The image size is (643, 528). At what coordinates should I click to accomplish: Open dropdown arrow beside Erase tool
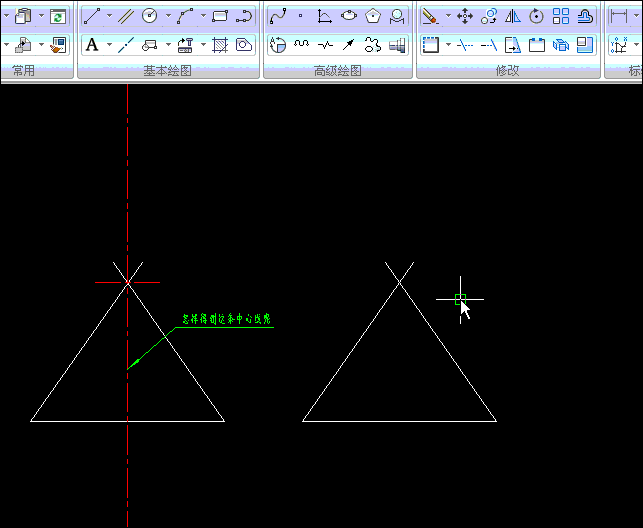[447, 16]
